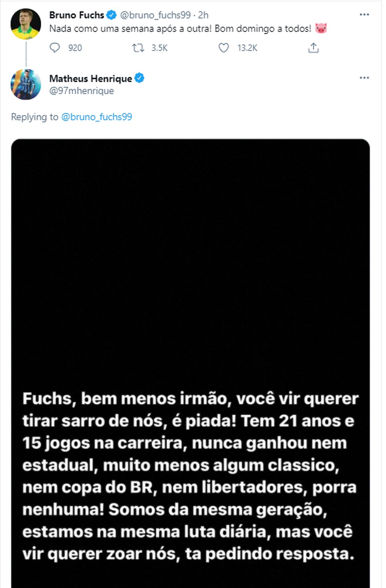Image resolution: width=386 pixels, height=588 pixels.
Task: Click the verified badge beside Matheus Henrique
Action: [x=139, y=78]
